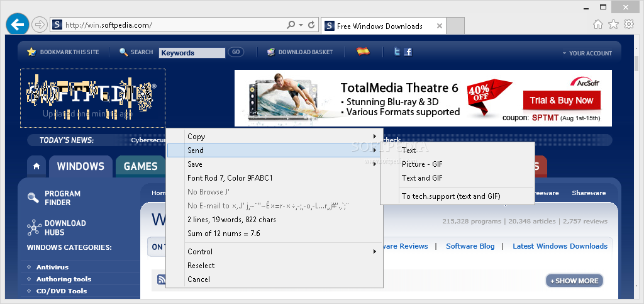Viewport: 644px width, 304px height.
Task: Click the Download Basket link text
Action: pyautogui.click(x=306, y=52)
